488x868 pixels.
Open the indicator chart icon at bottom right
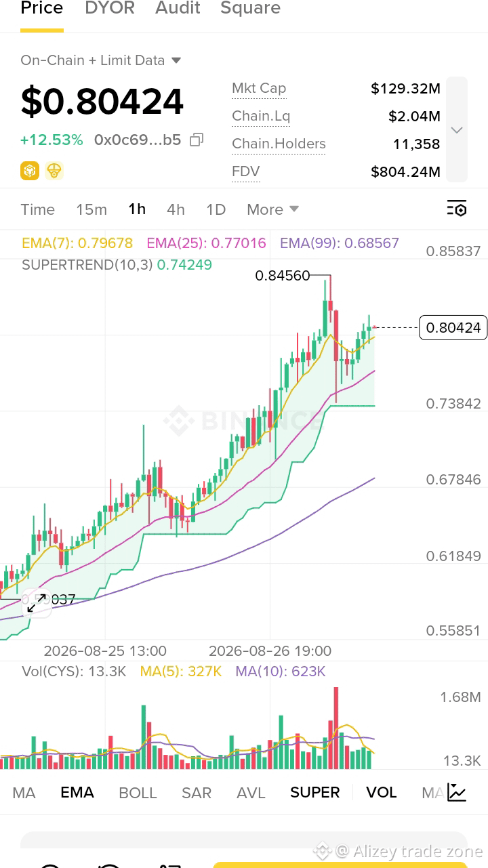point(457,792)
